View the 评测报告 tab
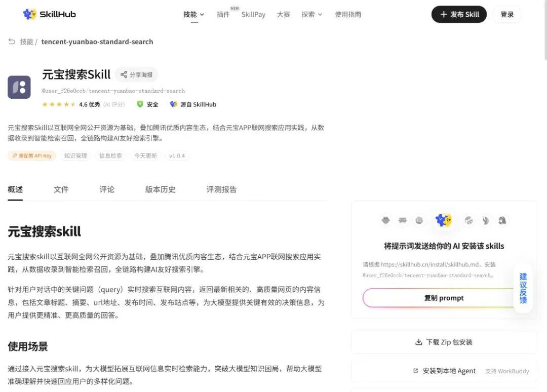 click(x=221, y=189)
